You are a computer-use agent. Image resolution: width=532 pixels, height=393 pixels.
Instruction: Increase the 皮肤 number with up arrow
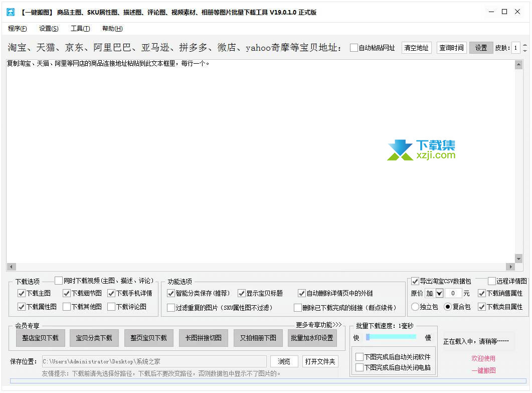(525, 45)
